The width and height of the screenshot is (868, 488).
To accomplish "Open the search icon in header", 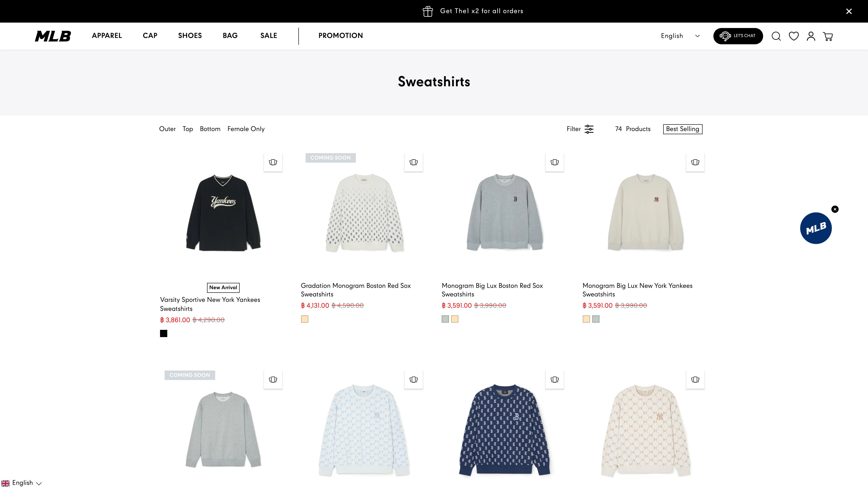I will 776,36.
